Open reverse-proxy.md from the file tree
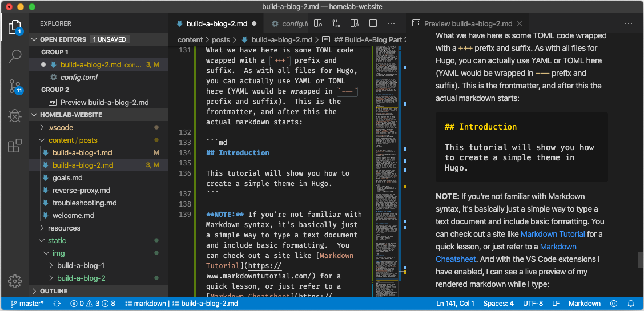 click(99, 191)
